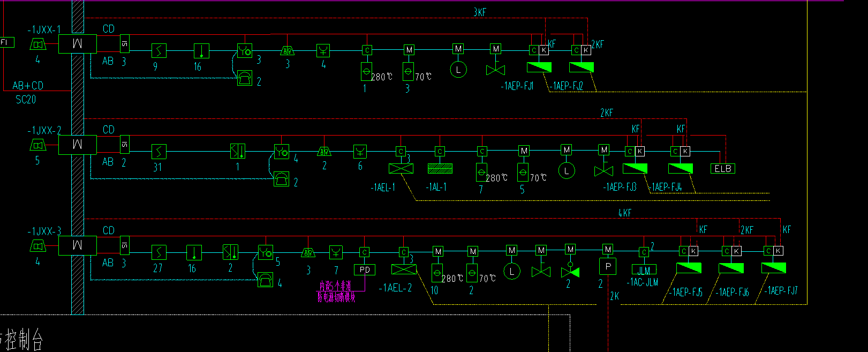Select the green-filled valve symbol in -1JXX-3 row

coord(570,271)
